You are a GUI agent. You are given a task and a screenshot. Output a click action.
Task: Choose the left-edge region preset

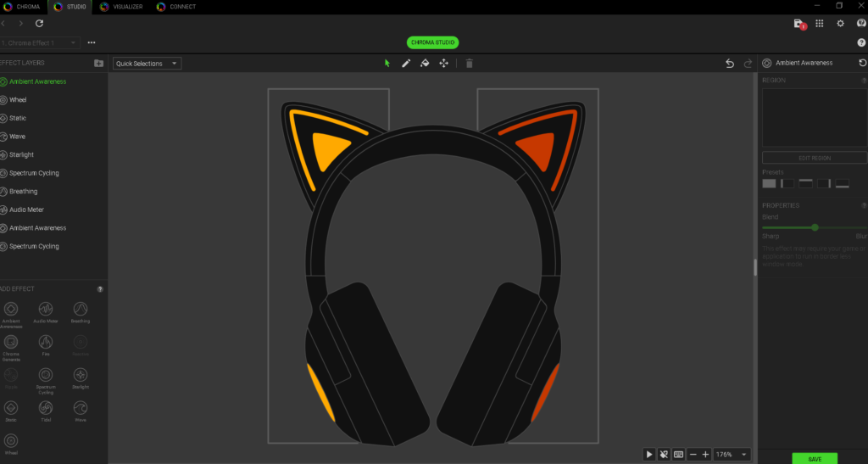pos(787,183)
